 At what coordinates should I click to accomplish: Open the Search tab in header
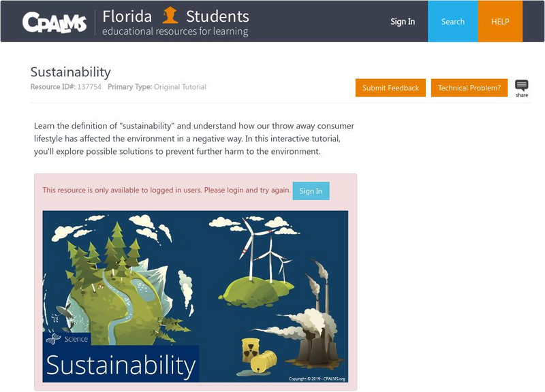453,21
